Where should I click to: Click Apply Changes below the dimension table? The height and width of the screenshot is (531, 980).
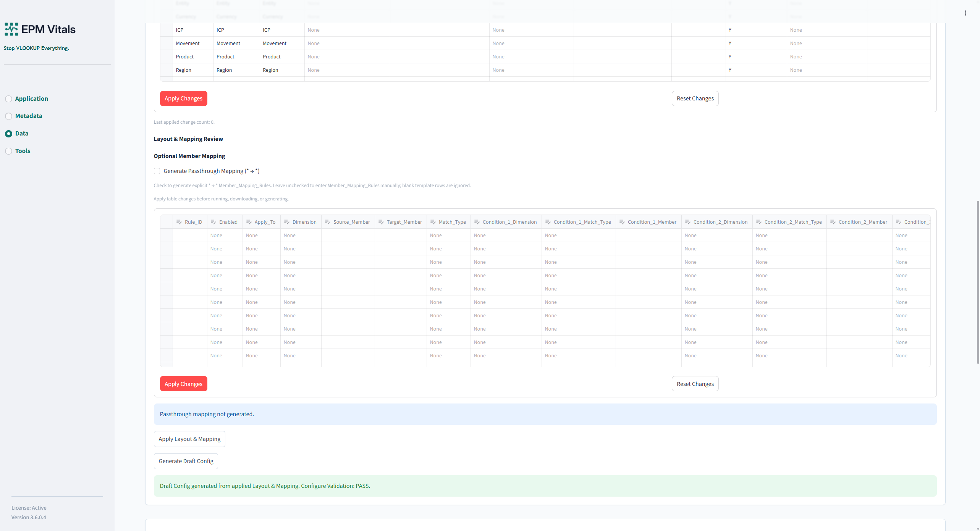(183, 98)
